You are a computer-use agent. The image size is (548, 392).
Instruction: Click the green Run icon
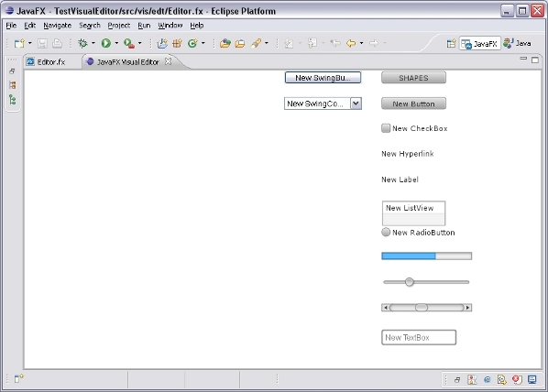pos(106,43)
